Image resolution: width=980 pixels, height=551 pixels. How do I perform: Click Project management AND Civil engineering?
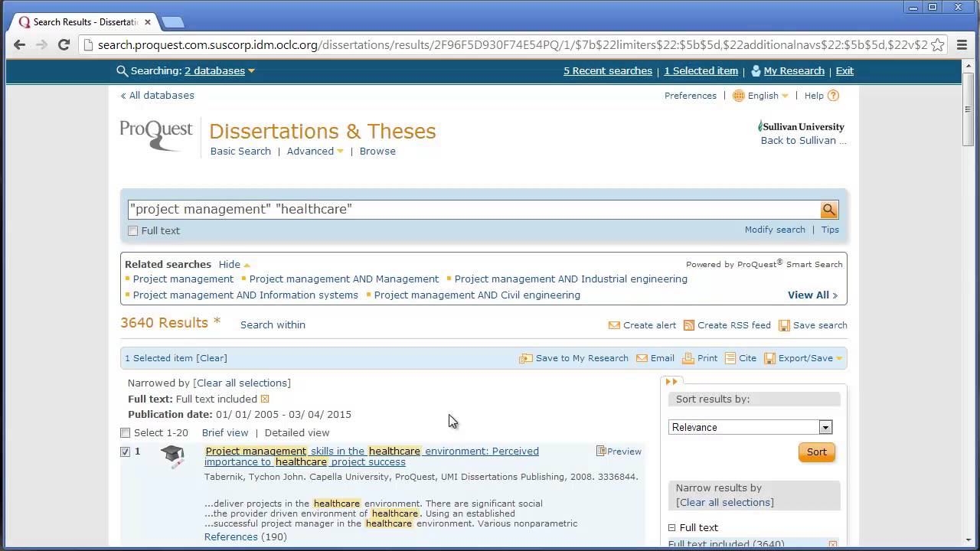(477, 295)
